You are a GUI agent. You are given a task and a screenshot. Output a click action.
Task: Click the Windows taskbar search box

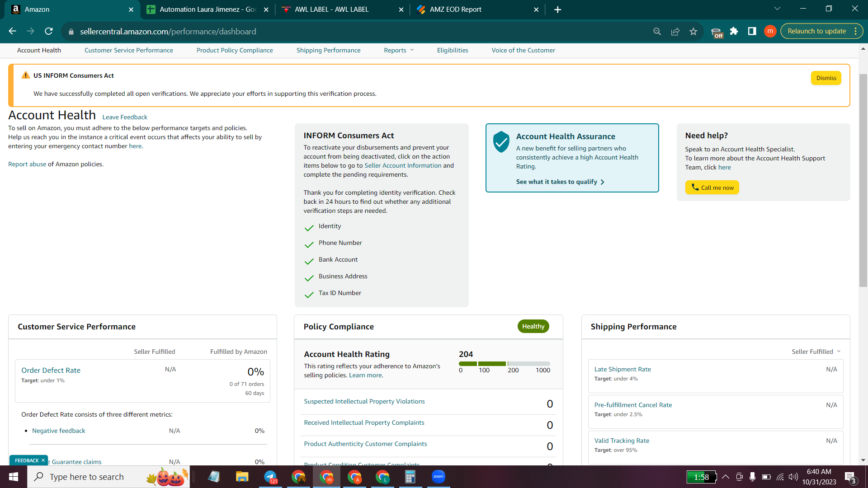pos(108,477)
